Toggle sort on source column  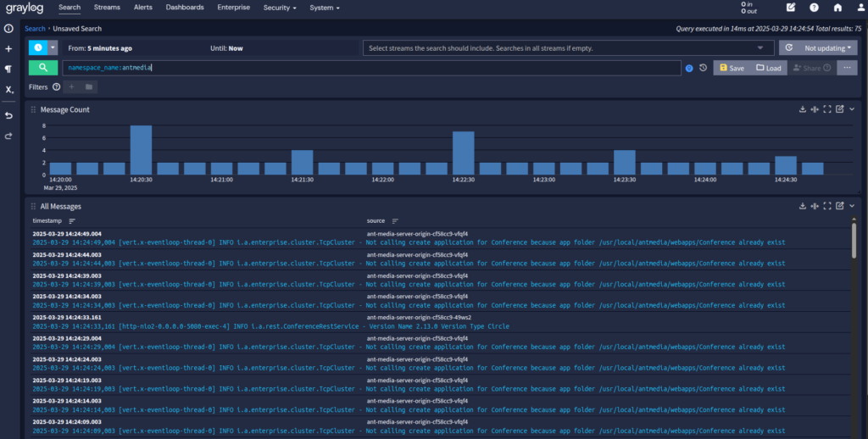pos(395,221)
